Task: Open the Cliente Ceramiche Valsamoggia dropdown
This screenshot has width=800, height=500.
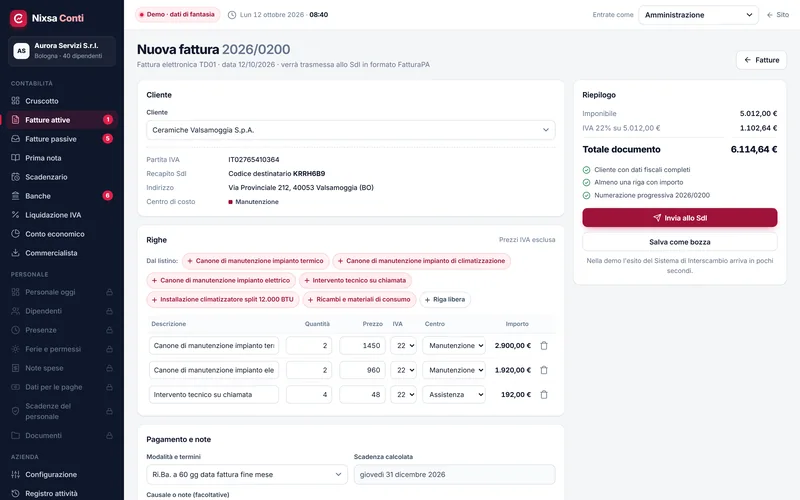Action: point(351,130)
